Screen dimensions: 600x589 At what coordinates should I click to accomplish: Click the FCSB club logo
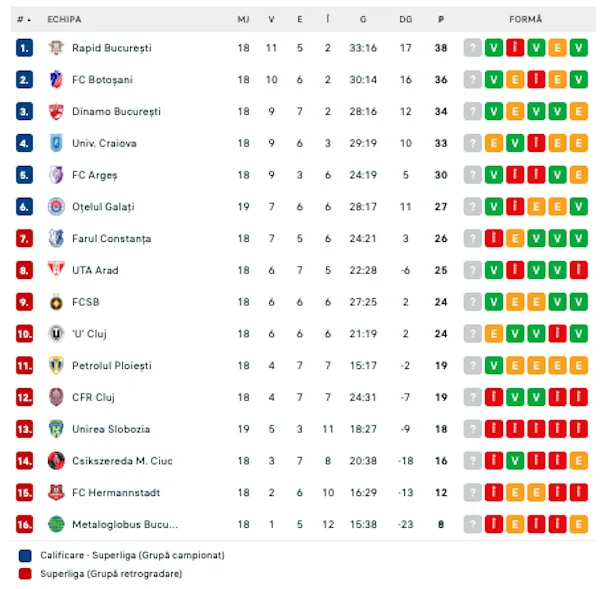(x=56, y=302)
